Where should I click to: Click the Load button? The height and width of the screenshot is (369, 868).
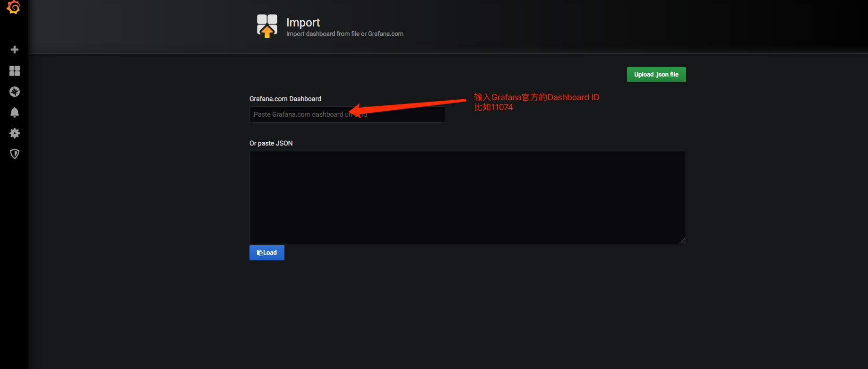click(x=267, y=253)
